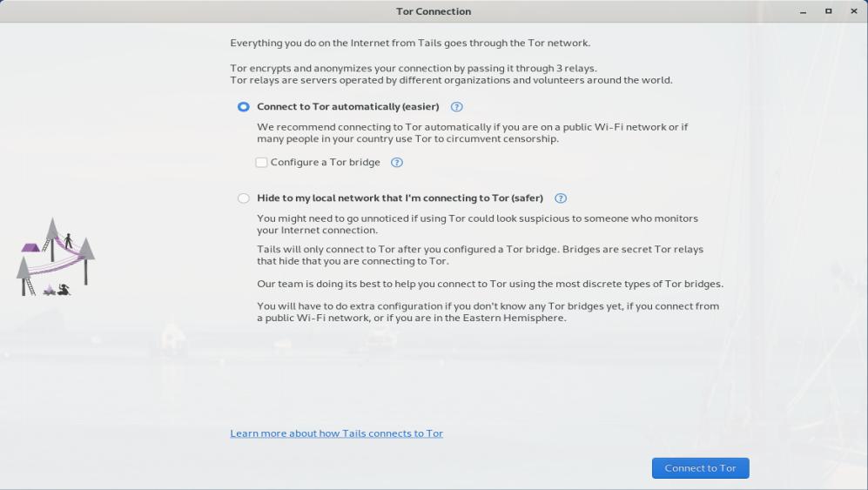The height and width of the screenshot is (490, 868).
Task: Click the extra configuration paragraph mentioning Eastern Hemisphere
Action: coord(488,312)
